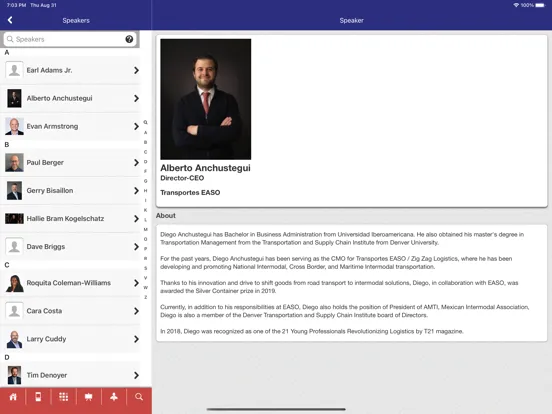This screenshot has height=414, width=552.
Task: Select Roquita Coleman-Williams name in list
Action: point(69,283)
